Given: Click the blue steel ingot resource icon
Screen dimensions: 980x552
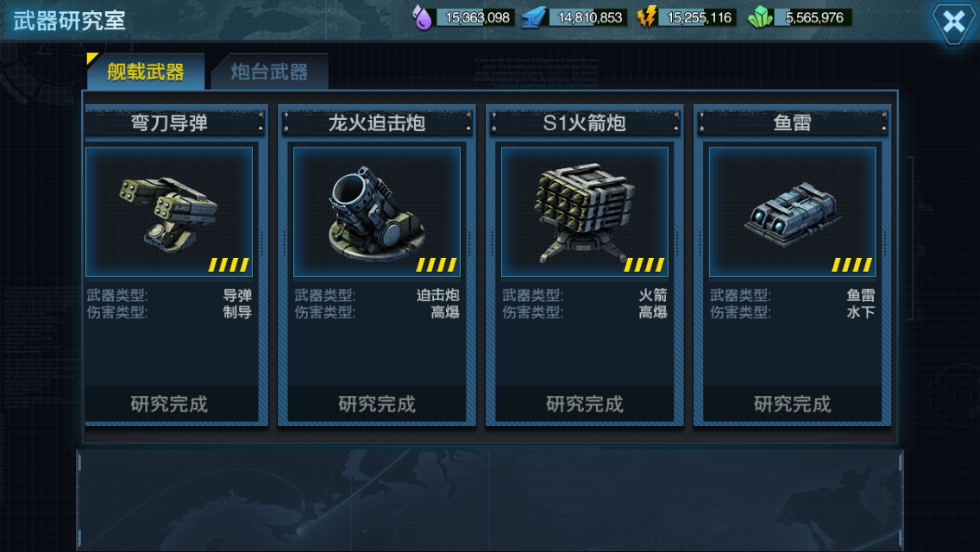Looking at the screenshot, I should [x=534, y=17].
